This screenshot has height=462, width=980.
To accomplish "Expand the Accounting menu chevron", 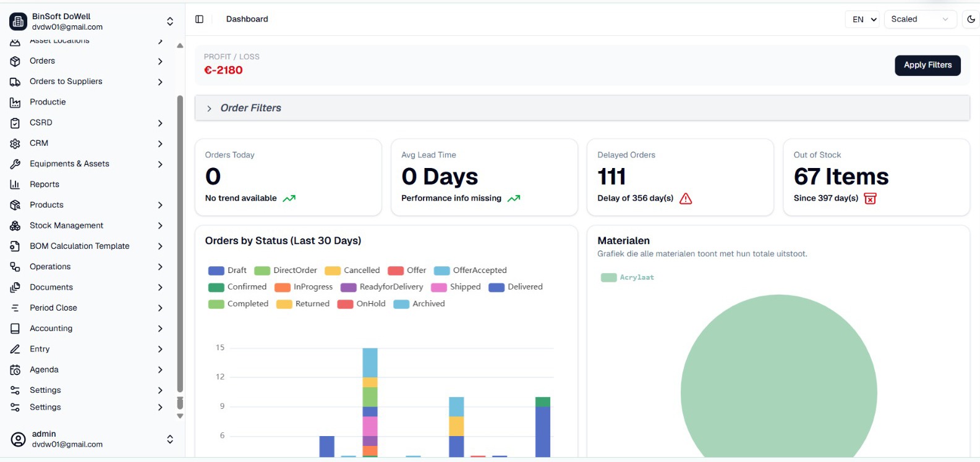I will pyautogui.click(x=160, y=329).
